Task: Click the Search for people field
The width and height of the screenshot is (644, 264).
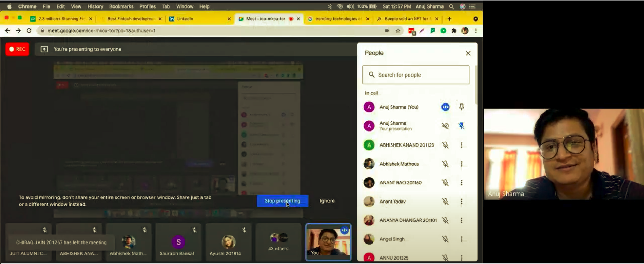Action: click(x=416, y=75)
